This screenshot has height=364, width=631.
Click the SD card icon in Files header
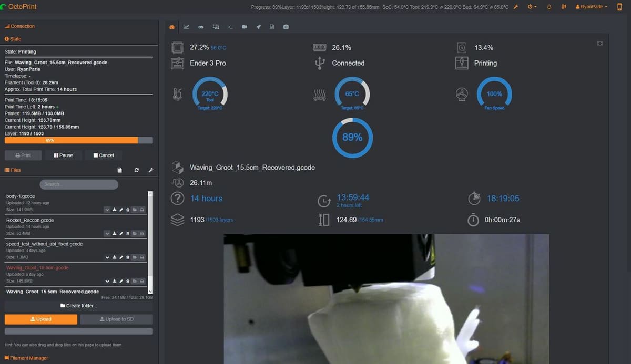pyautogui.click(x=120, y=170)
